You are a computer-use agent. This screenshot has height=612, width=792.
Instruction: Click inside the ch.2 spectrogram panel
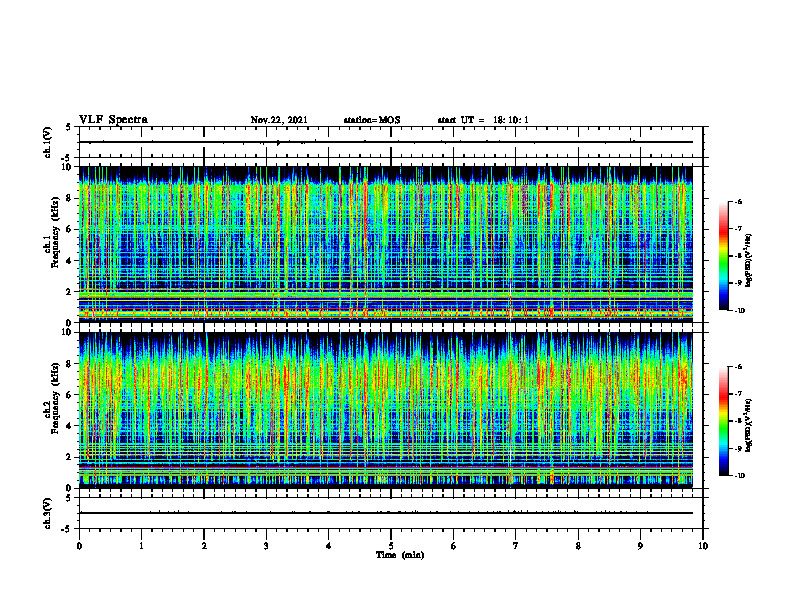pyautogui.click(x=386, y=410)
